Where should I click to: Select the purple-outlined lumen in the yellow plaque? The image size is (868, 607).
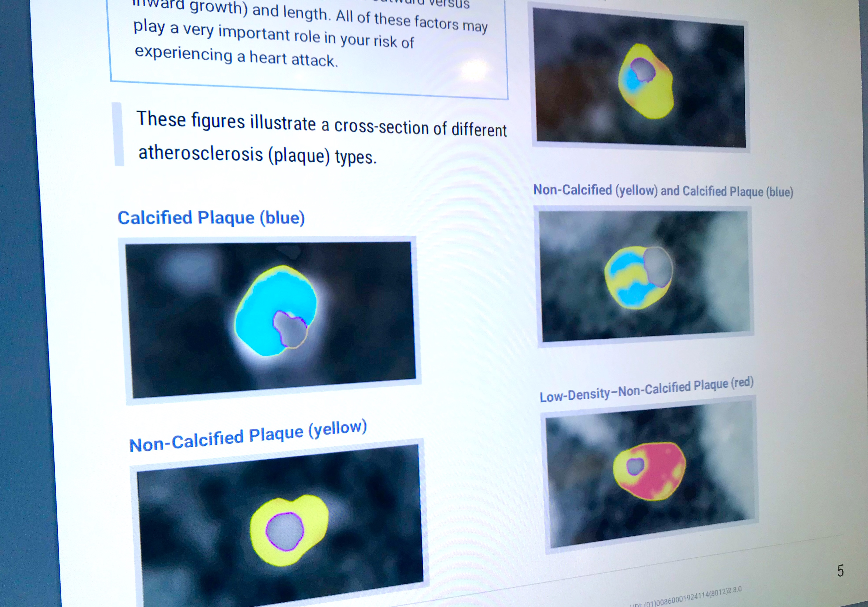coord(285,531)
